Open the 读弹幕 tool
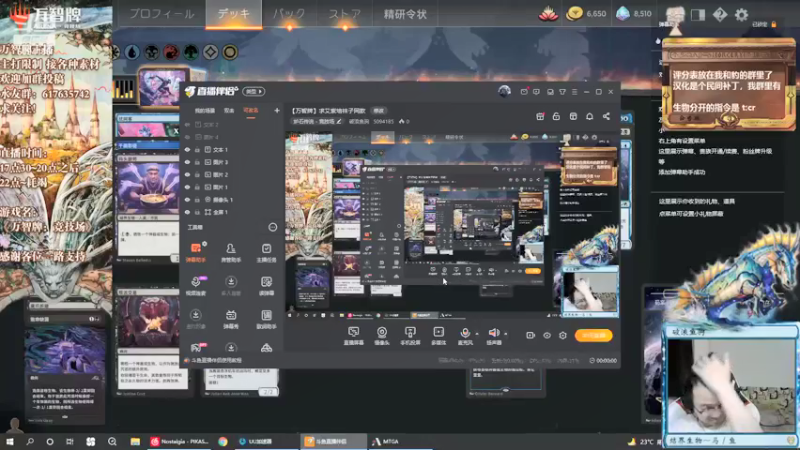This screenshot has height=450, width=800. [x=266, y=286]
